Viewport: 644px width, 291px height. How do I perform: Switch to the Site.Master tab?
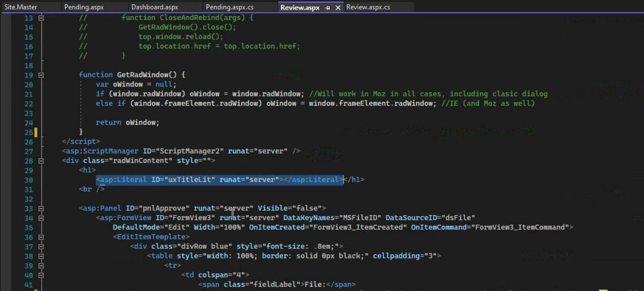[21, 7]
